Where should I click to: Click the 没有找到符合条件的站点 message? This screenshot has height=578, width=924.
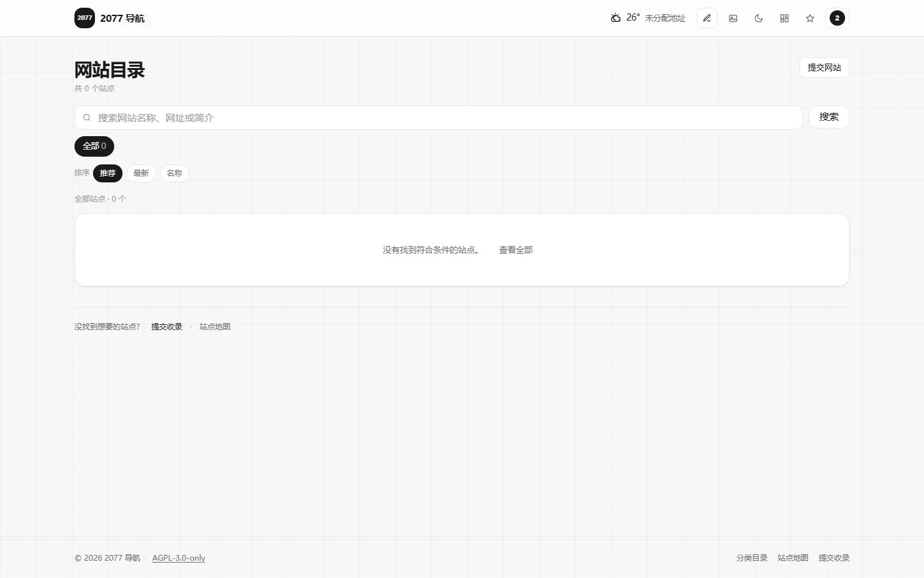tap(431, 250)
